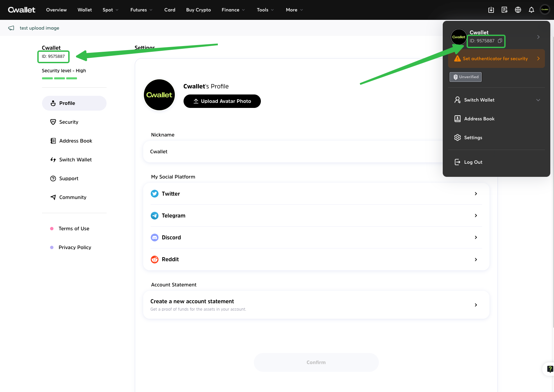
Task: Click the Discord logo icon
Action: (154, 237)
